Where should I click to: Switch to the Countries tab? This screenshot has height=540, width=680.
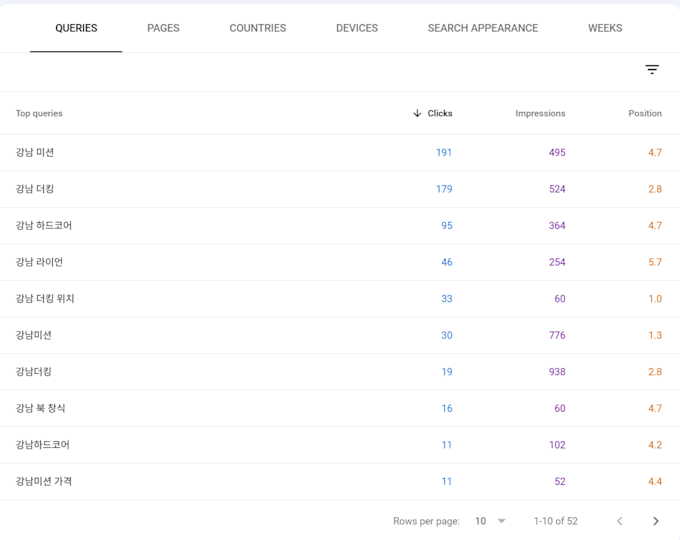pos(258,28)
